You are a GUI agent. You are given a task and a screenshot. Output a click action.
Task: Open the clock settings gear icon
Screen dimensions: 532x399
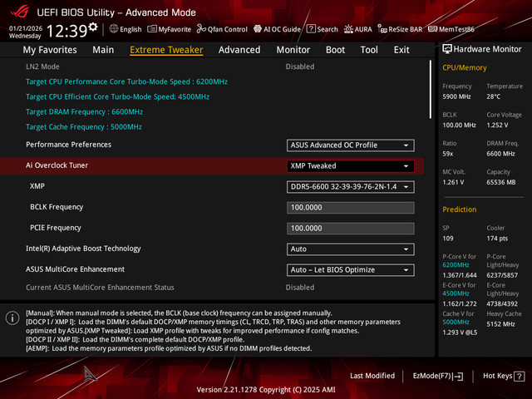[93, 27]
